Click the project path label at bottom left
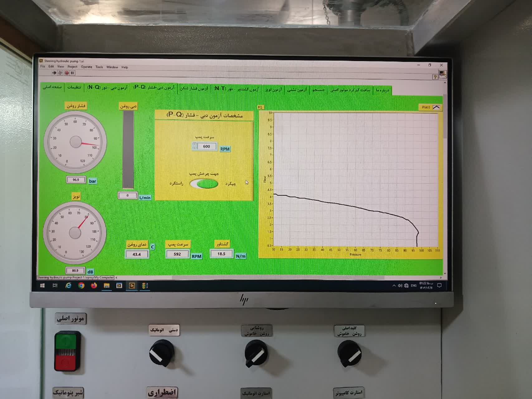Viewport: 532px width, 399px height. [76, 277]
